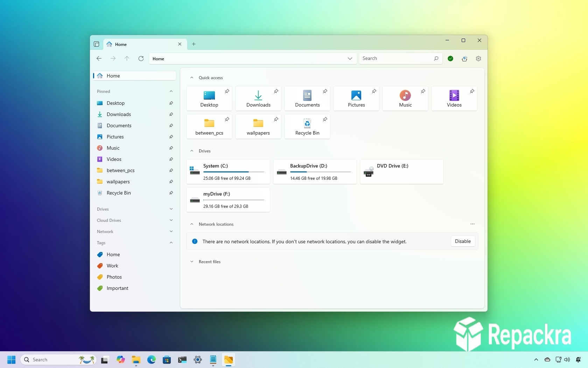Select Desktop in the Pinned sidebar list
This screenshot has height=368, width=588.
[135, 103]
